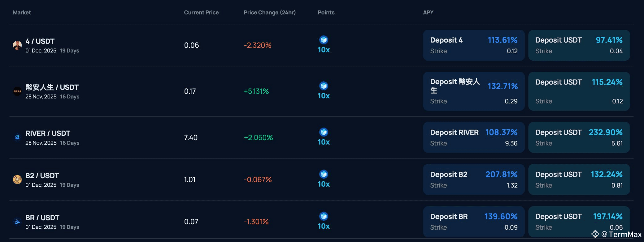Click the 幣安人生 token logo icon
The image size is (644, 242).
click(17, 91)
